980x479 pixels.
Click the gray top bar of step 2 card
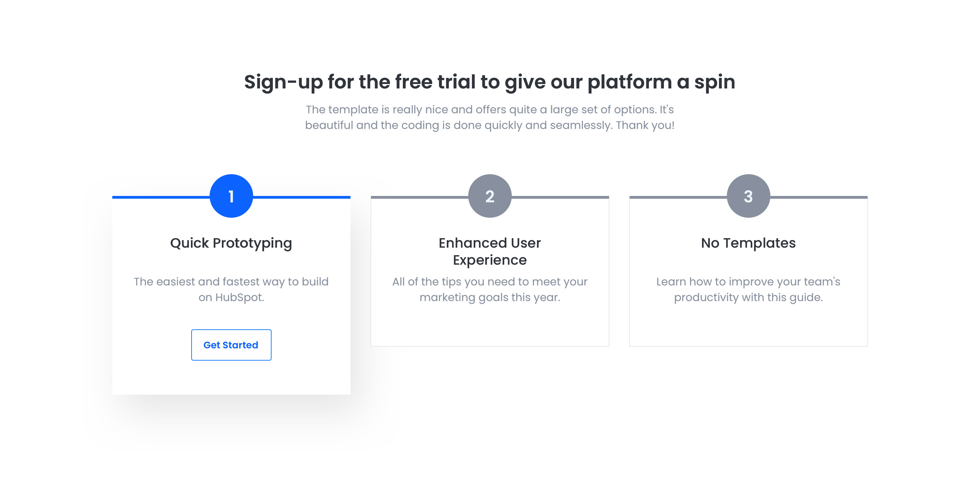[419, 197]
